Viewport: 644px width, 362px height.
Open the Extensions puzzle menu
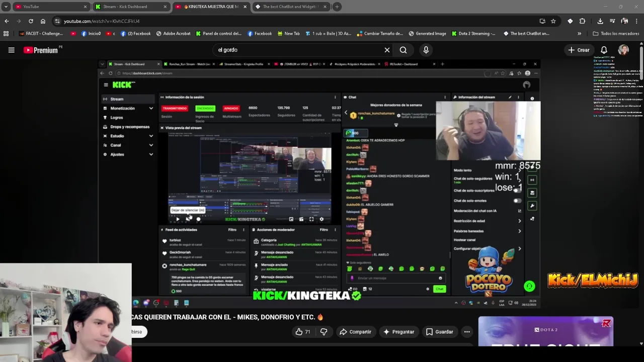point(582,21)
